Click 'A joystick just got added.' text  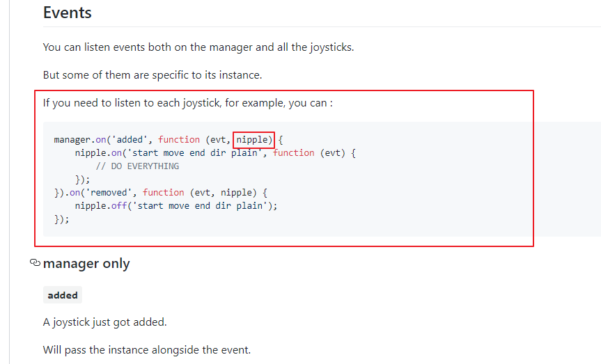(x=105, y=322)
